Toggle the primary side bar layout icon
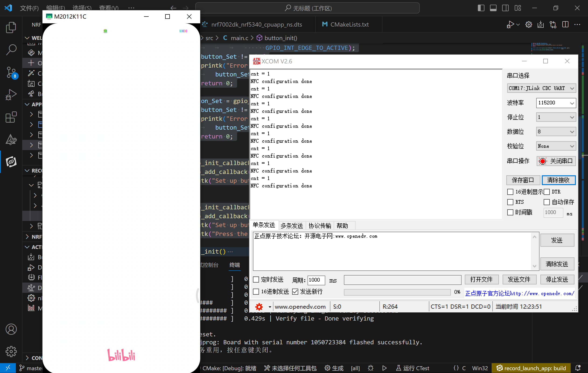588x373 pixels. pyautogui.click(x=481, y=8)
